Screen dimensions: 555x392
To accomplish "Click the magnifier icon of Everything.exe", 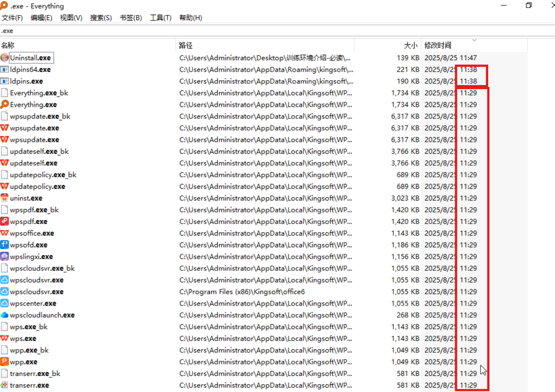I will [4, 105].
